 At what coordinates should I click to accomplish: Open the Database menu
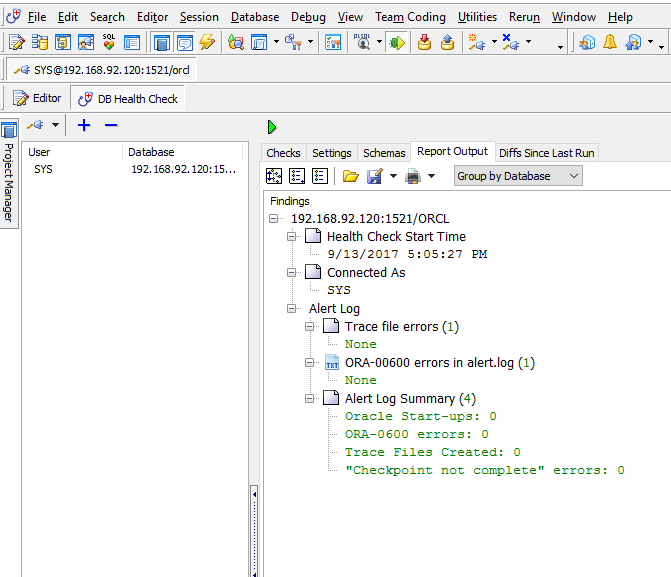[x=255, y=17]
